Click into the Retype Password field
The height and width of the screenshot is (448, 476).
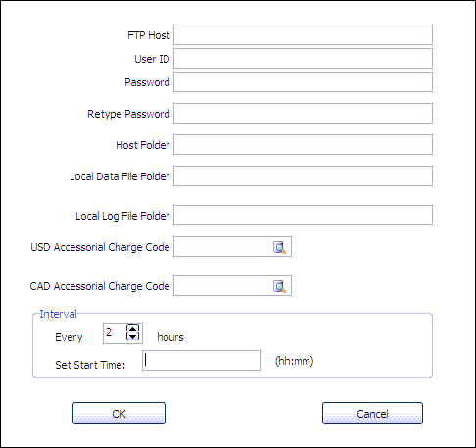(303, 113)
